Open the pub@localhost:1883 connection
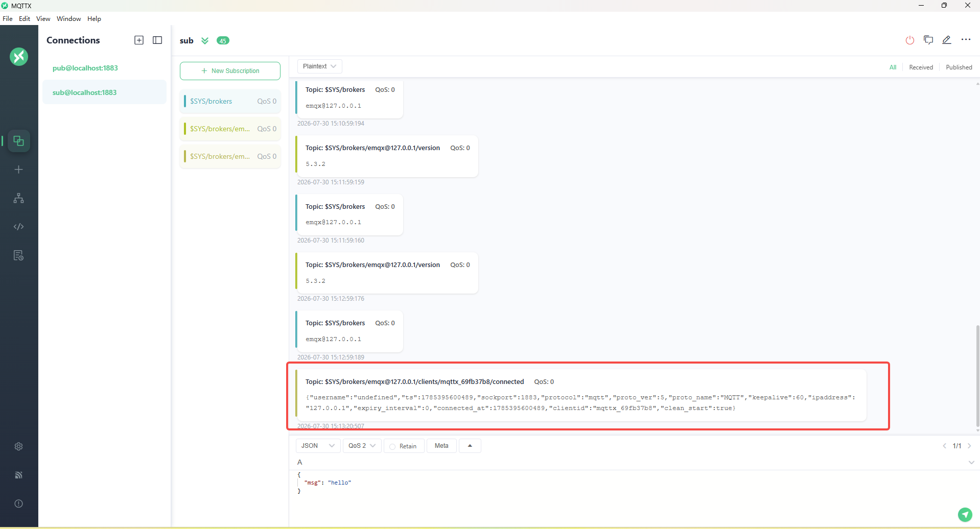The height and width of the screenshot is (529, 980). (104, 68)
